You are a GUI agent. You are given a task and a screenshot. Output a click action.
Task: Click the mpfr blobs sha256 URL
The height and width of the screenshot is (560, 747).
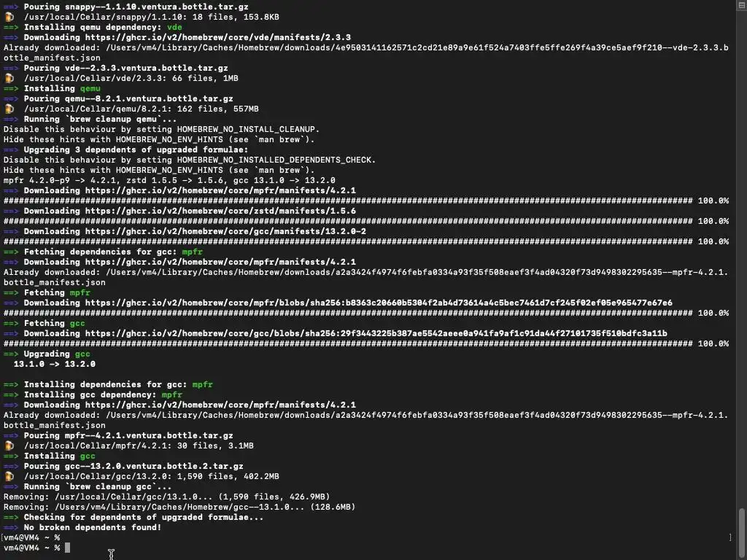[379, 303]
